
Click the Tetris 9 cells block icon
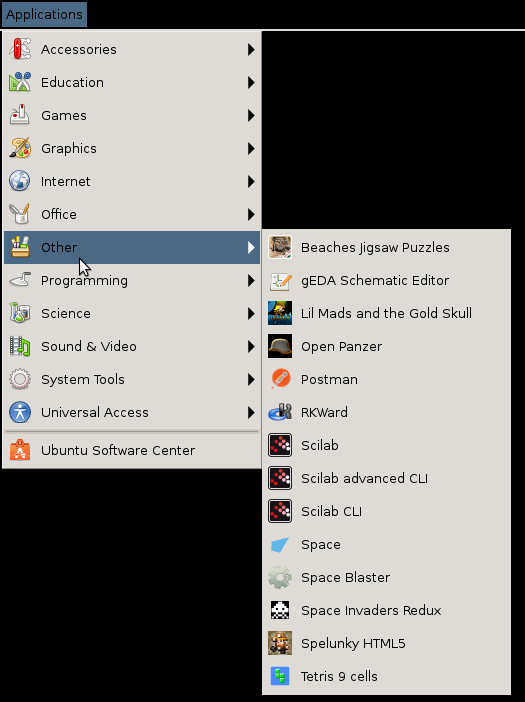tap(280, 676)
